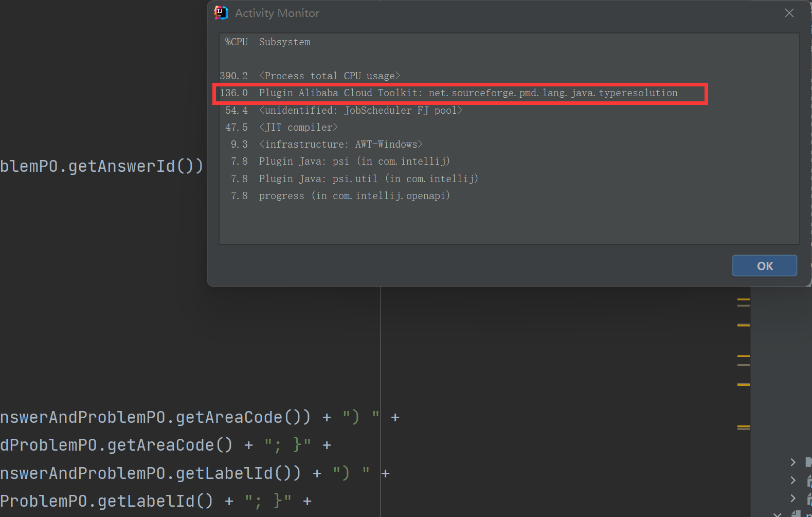The width and height of the screenshot is (812, 517).
Task: Close the Activity Monitor dialog with X
Action: (x=789, y=13)
